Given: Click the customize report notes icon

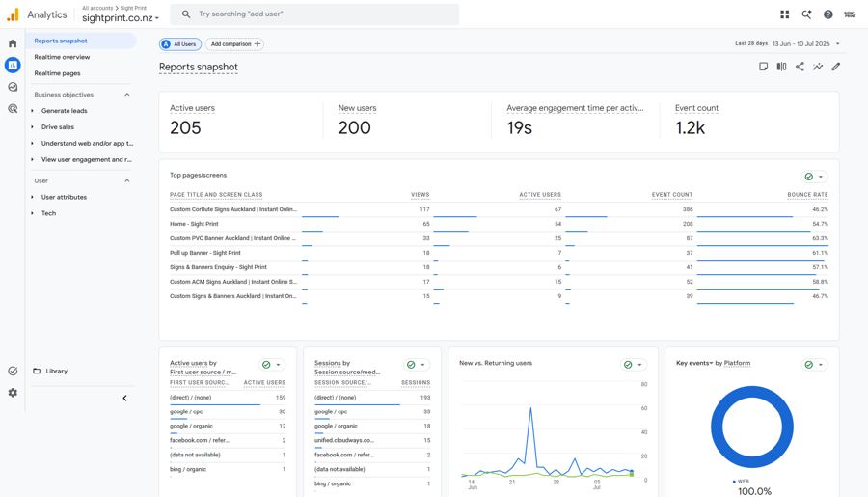Looking at the screenshot, I should pyautogui.click(x=763, y=67).
